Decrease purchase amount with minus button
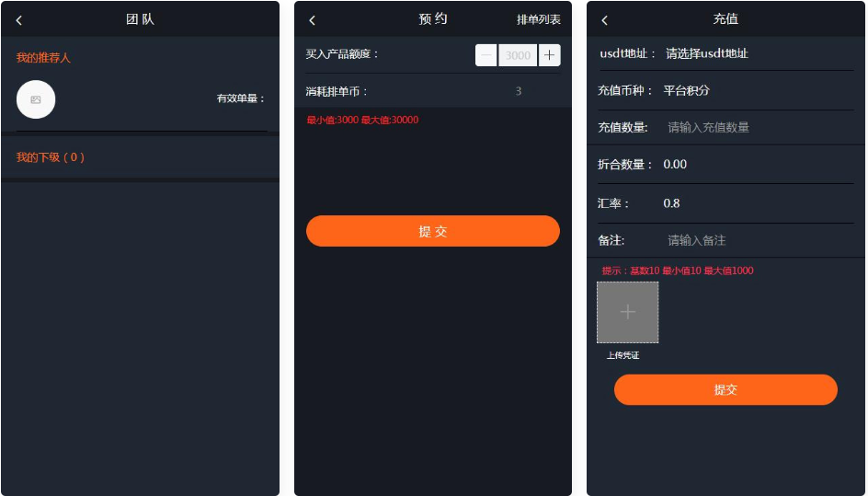Image resolution: width=868 pixels, height=496 pixels. coord(486,55)
